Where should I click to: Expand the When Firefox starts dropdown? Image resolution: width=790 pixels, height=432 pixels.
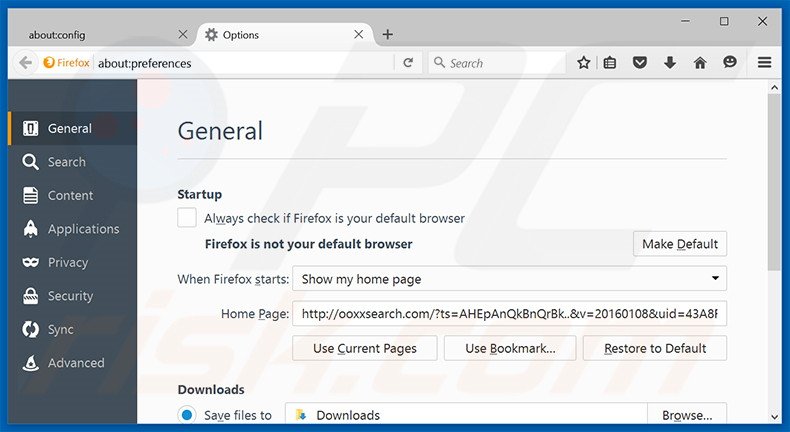pyautogui.click(x=509, y=279)
